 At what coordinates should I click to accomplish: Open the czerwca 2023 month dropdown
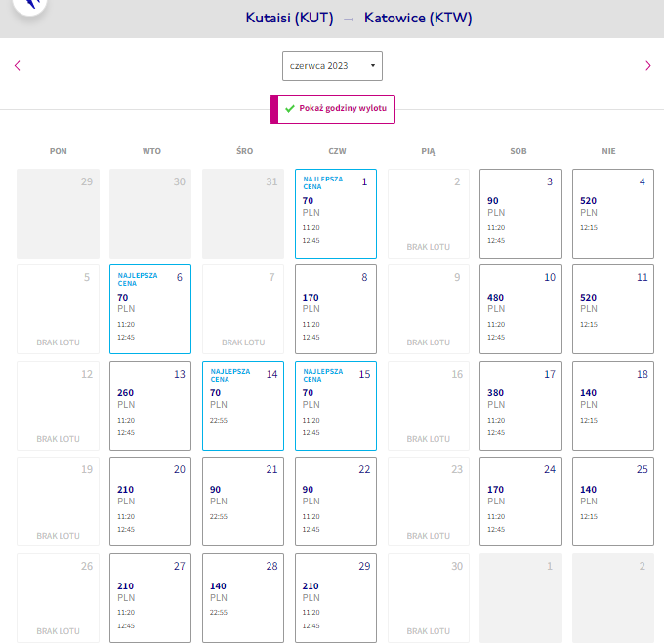coord(332,66)
